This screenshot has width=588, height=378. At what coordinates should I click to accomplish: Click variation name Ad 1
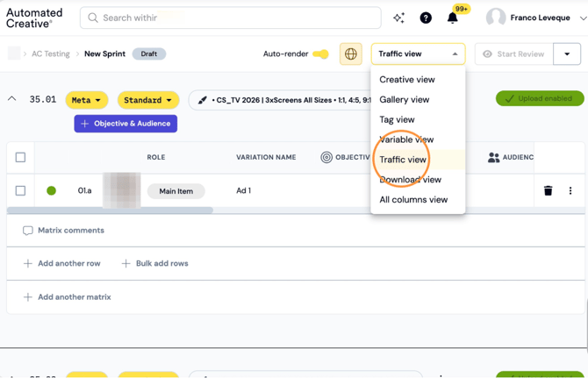coord(243,190)
